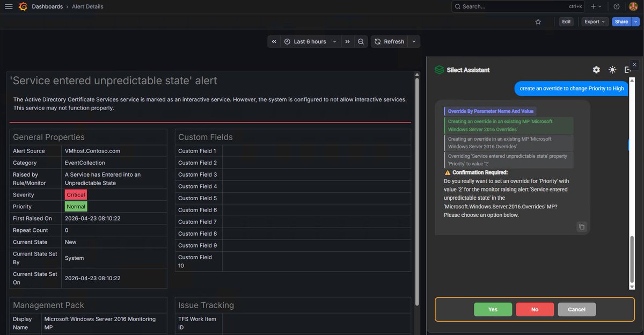Copy the assistant message with the copy icon
Image resolution: width=644 pixels, height=335 pixels.
[581, 227]
